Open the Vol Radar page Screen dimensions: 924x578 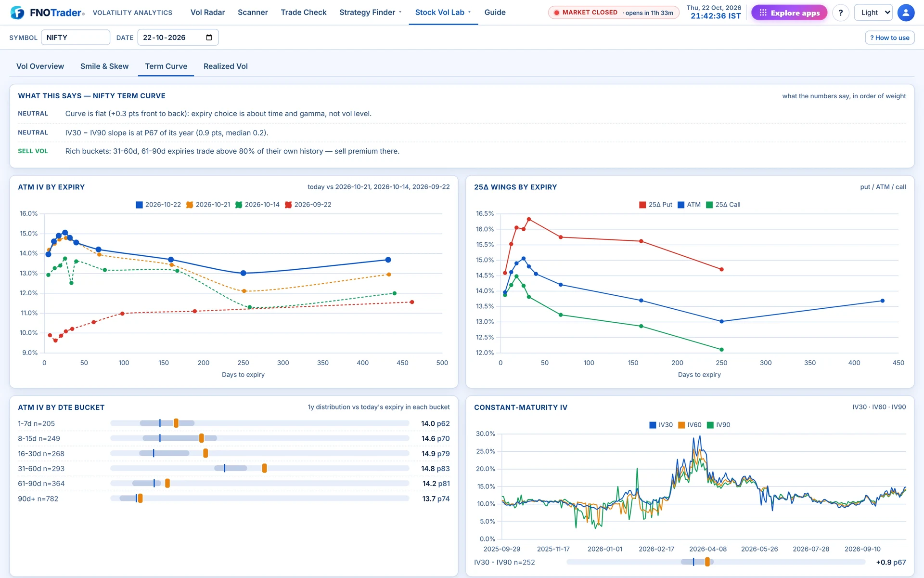(207, 13)
